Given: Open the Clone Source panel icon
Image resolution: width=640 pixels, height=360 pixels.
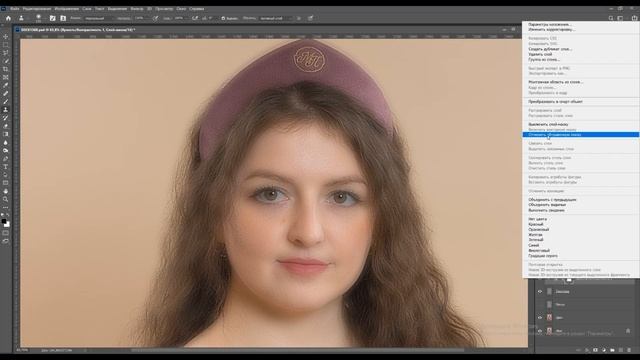Looking at the screenshot, I should (x=63, y=18).
